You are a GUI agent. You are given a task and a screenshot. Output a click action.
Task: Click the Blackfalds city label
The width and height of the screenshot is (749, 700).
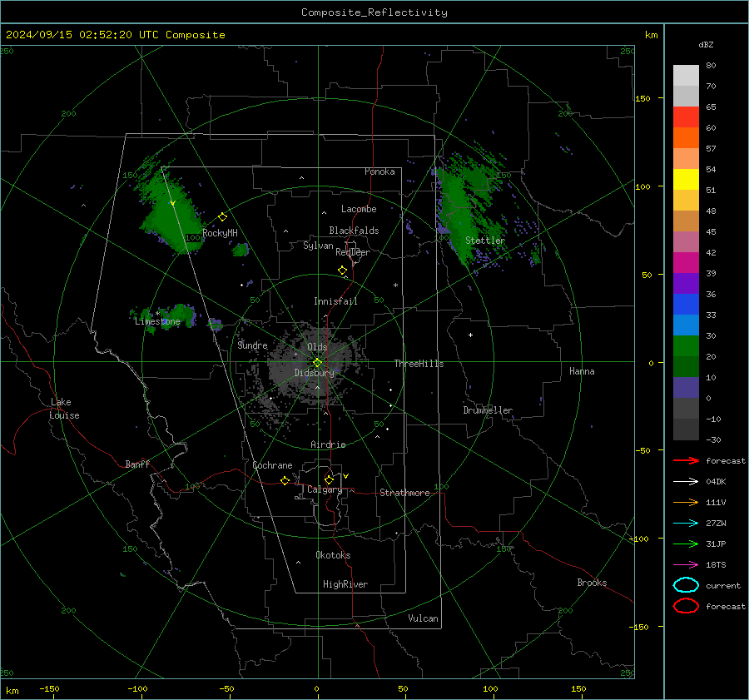(354, 231)
